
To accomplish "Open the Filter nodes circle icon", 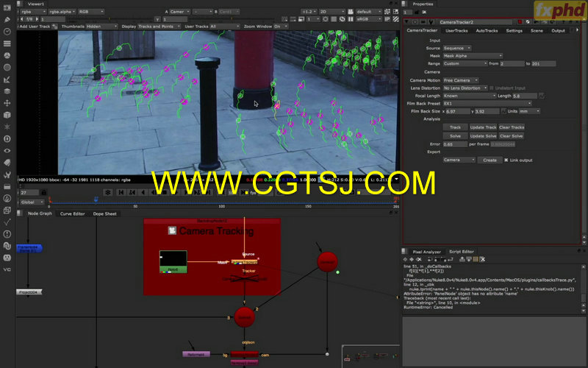I will (x=7, y=67).
